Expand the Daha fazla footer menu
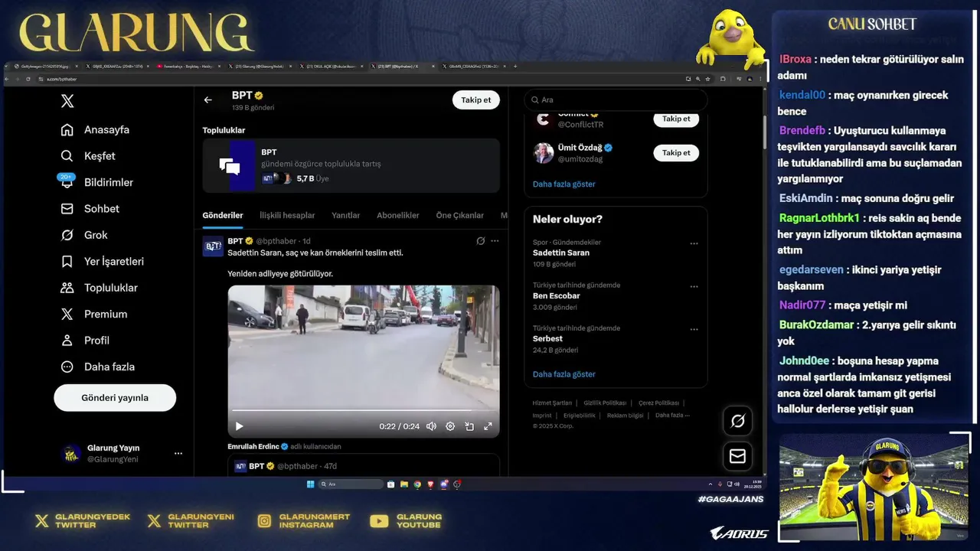980x551 pixels. coord(672,415)
